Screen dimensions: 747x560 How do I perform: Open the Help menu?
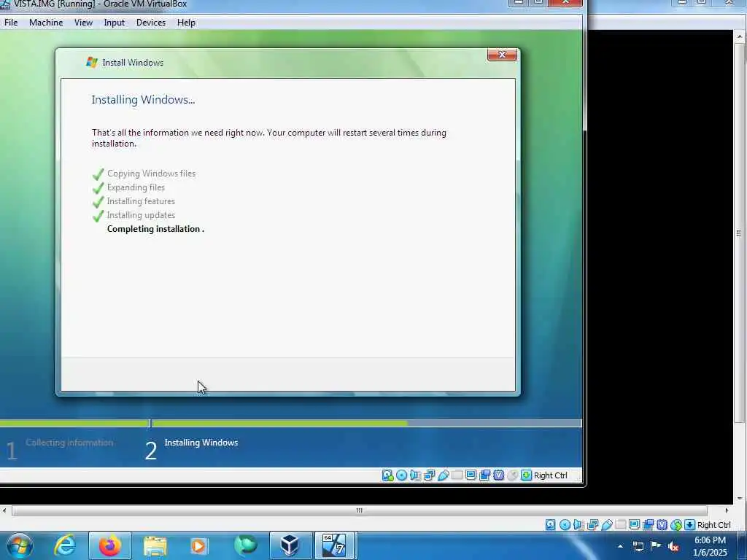186,23
